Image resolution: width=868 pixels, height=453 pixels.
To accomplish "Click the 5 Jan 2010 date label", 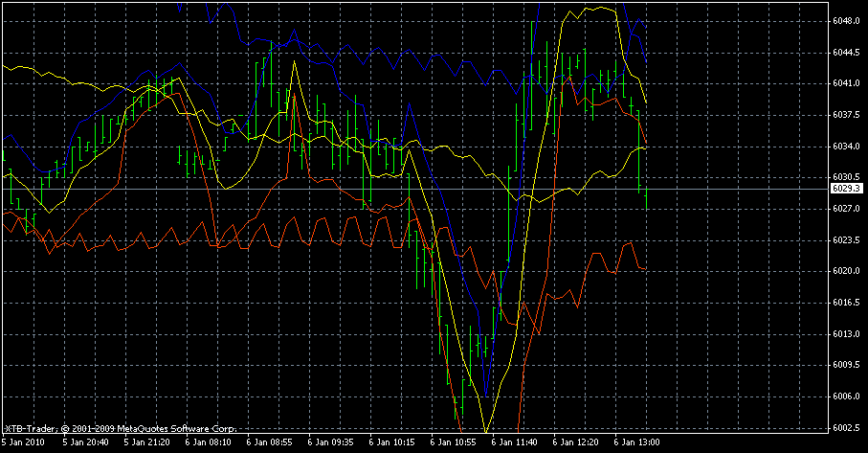I will coord(22,442).
